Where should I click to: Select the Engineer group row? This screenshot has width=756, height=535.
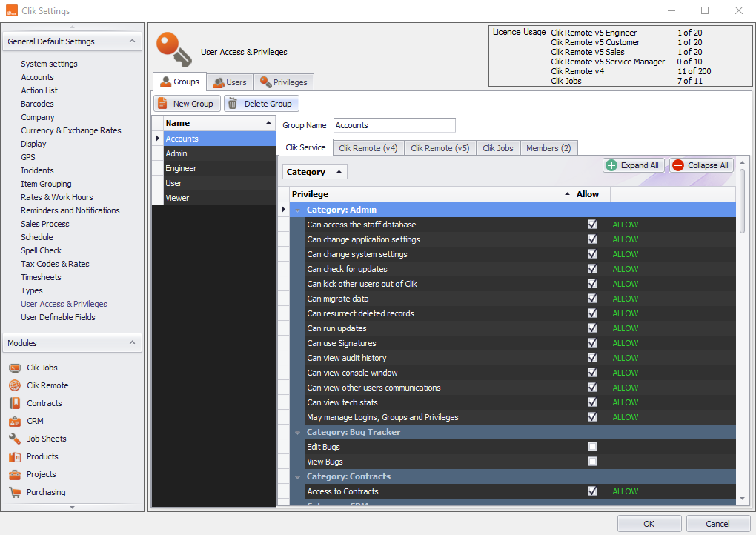pos(219,168)
